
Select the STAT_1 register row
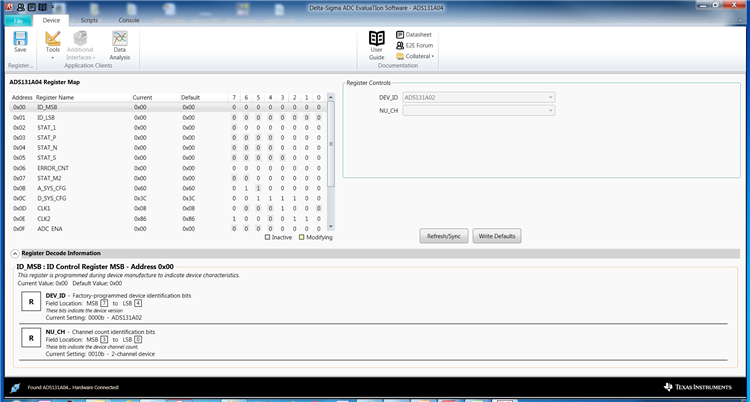(168, 128)
